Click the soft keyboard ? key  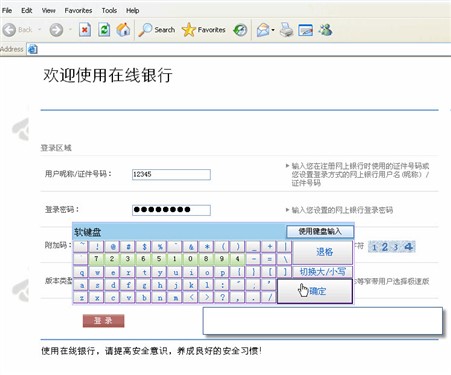click(x=223, y=297)
